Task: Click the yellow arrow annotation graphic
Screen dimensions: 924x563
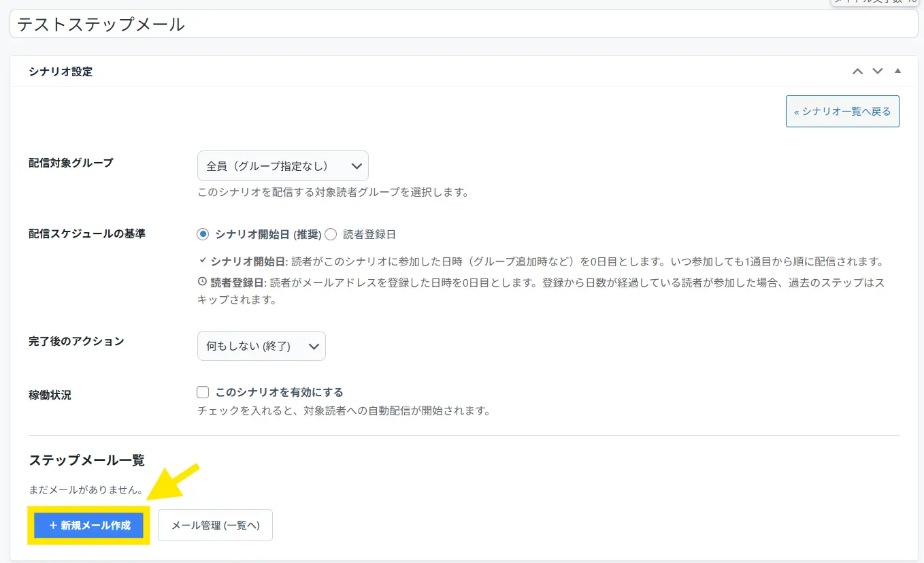Action: 174,486
